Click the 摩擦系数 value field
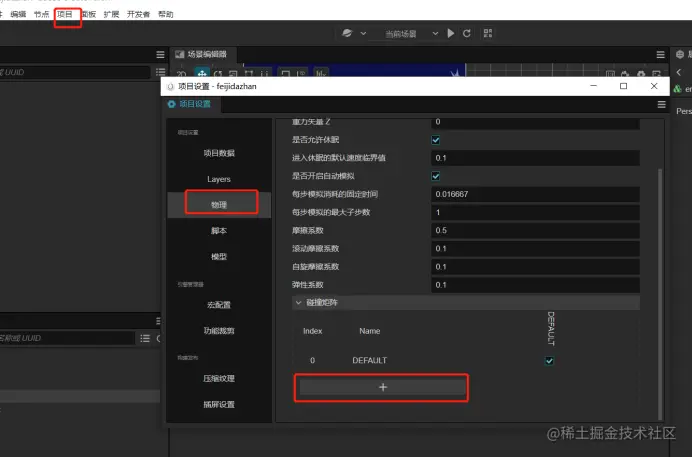692x457 pixels. pos(535,230)
